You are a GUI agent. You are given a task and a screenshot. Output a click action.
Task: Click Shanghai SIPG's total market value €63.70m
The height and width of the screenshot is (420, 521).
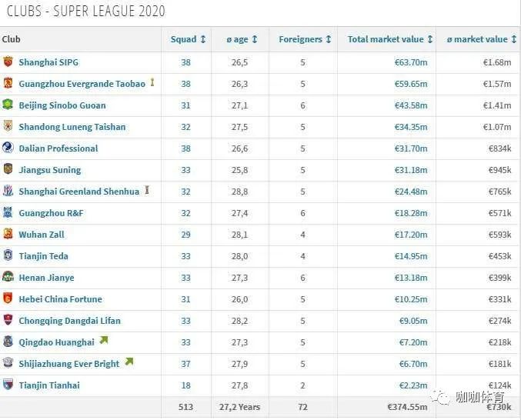pyautogui.click(x=409, y=62)
